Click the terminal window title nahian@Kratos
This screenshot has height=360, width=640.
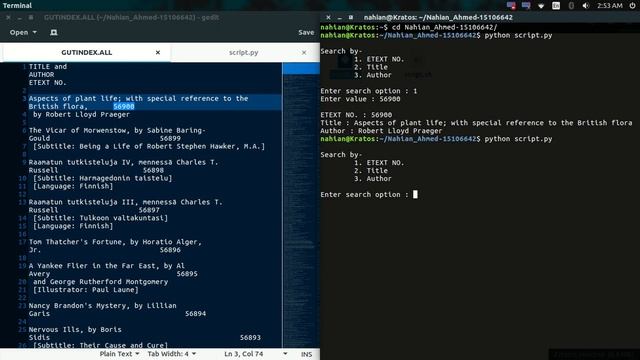(438, 18)
